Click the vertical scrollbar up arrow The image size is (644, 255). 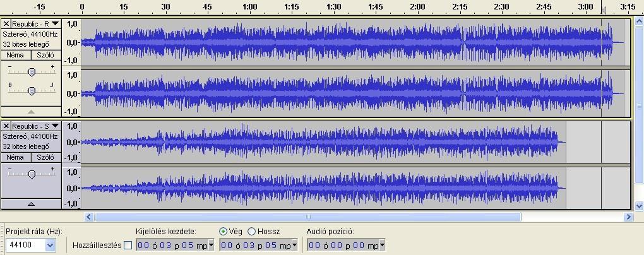pyautogui.click(x=639, y=21)
